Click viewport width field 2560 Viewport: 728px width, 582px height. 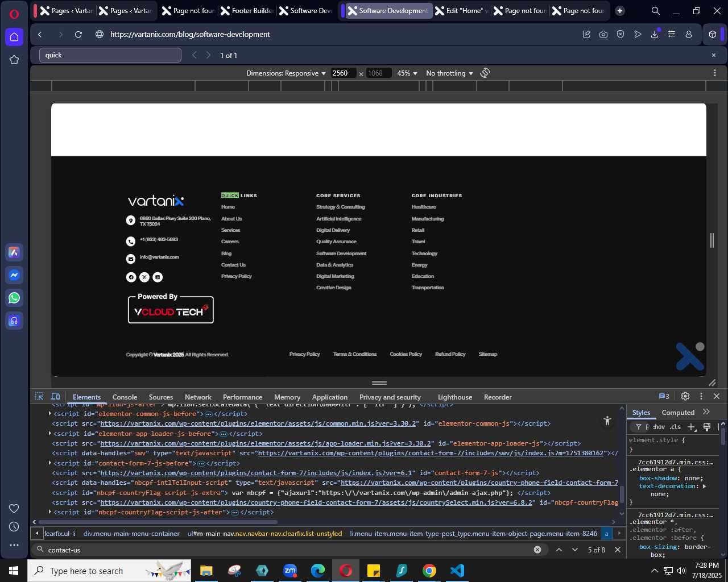344,73
